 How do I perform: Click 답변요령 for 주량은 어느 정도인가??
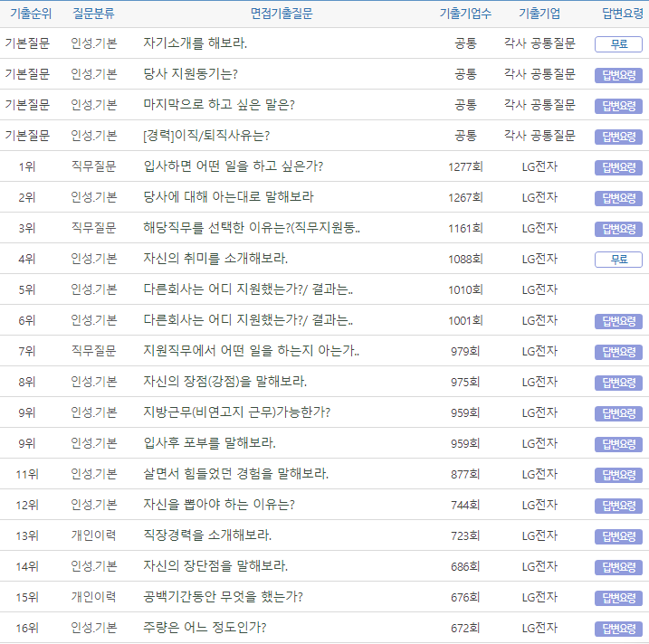tap(618, 629)
